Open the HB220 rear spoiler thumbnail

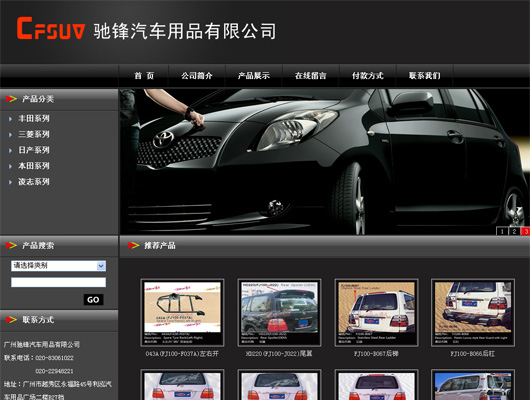point(279,312)
